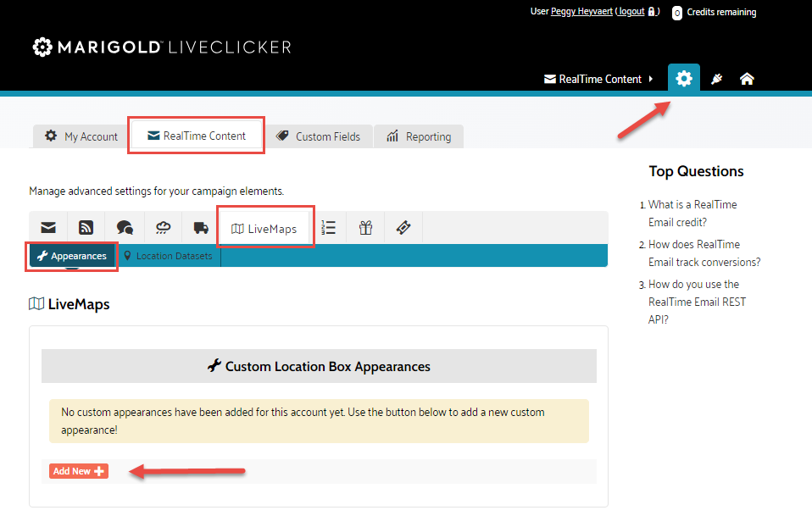Select the gift box element icon
Screen dimensions: 812x527
[x=365, y=228]
